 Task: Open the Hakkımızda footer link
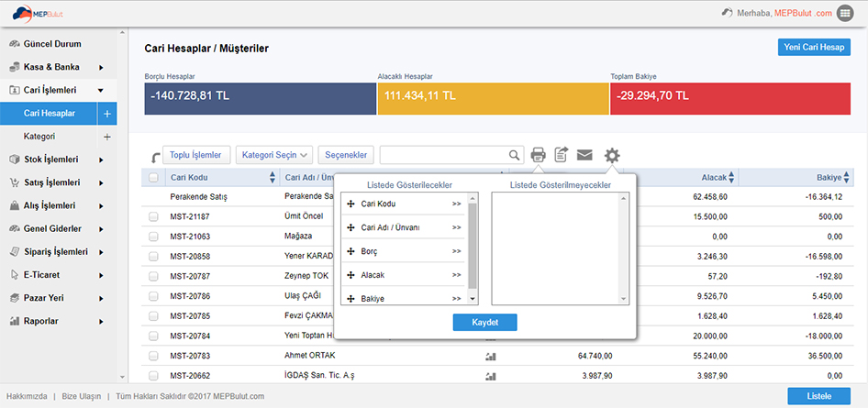(26, 396)
